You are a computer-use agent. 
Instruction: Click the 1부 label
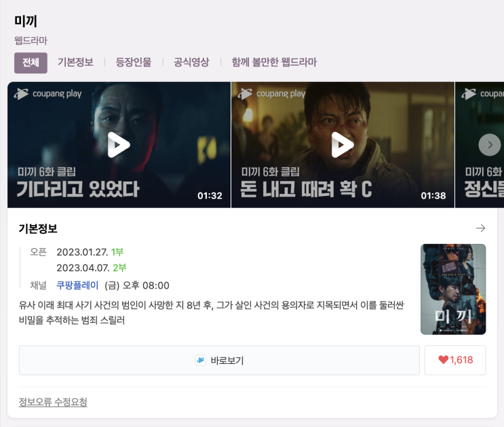pyautogui.click(x=117, y=252)
